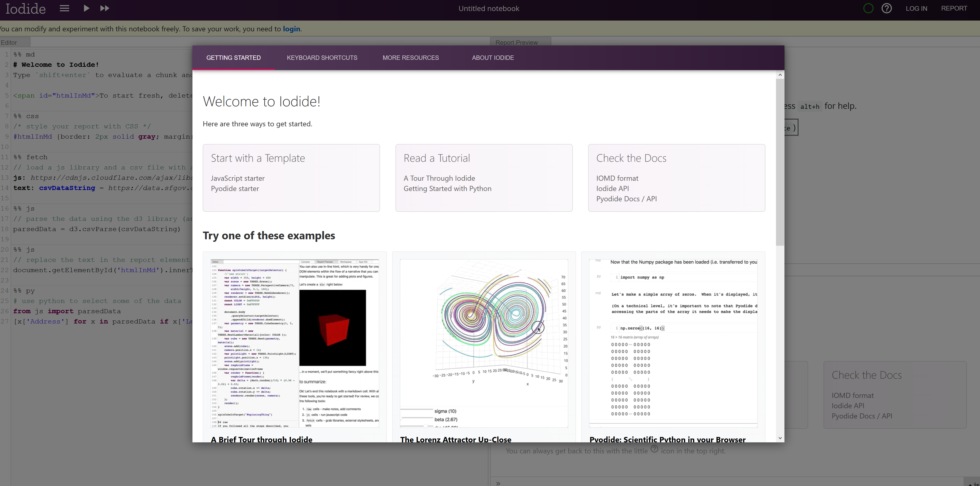980x486 pixels.
Task: Click the Try one of these examples heading
Action: [x=269, y=236]
